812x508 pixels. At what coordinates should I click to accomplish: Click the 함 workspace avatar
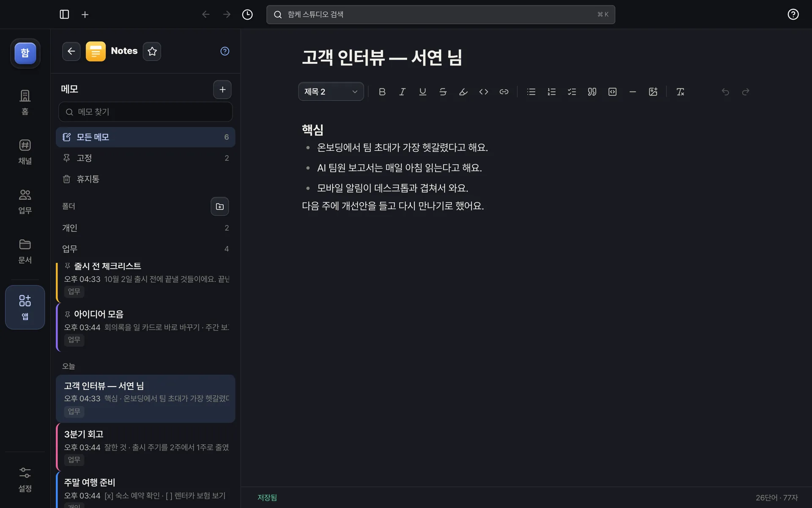pyautogui.click(x=25, y=53)
